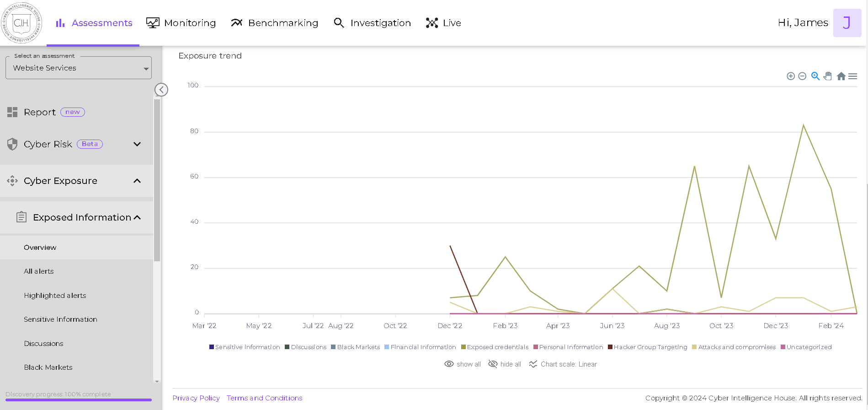Open Terms and Conditions link

pos(264,398)
